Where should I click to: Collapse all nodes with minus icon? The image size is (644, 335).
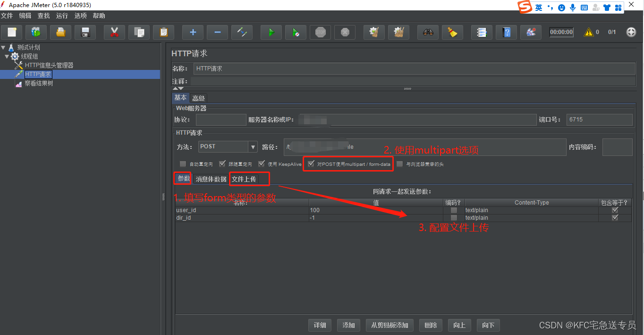[217, 32]
